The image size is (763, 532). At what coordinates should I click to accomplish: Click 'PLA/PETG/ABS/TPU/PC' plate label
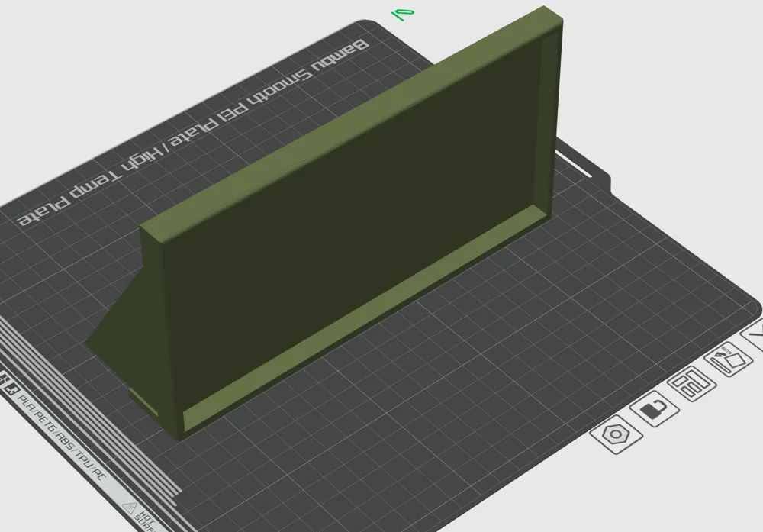point(61,437)
